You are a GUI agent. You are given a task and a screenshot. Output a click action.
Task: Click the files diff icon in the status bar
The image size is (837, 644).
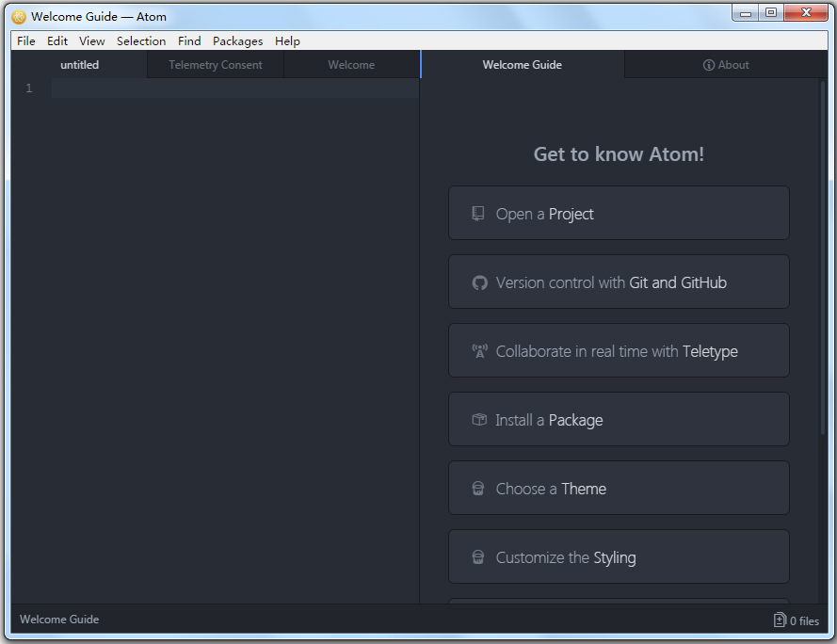780,620
